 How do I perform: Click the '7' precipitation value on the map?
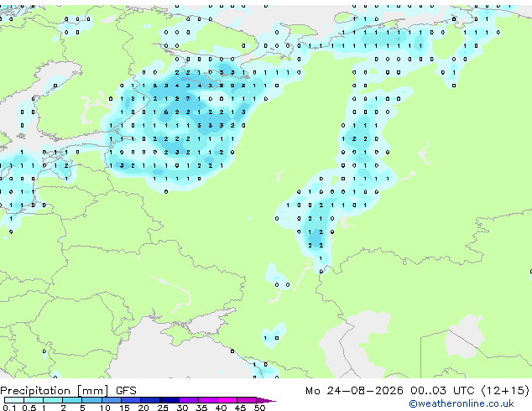point(188,99)
